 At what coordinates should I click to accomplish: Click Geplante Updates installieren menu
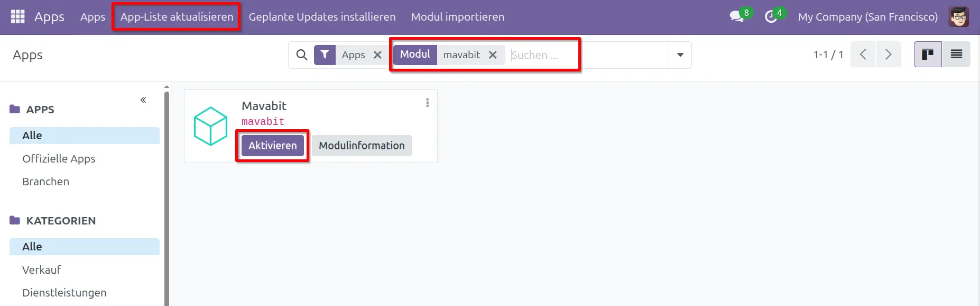point(322,17)
